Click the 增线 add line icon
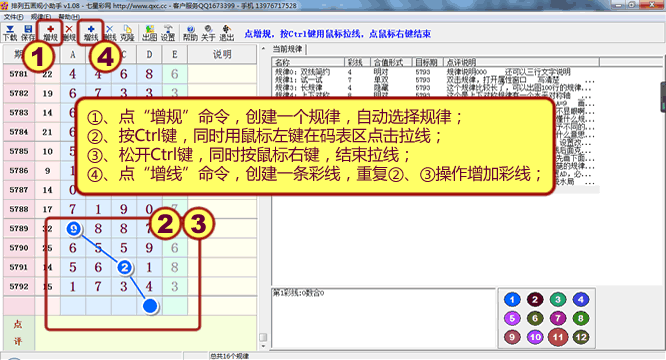This screenshot has width=666, height=360. click(91, 33)
